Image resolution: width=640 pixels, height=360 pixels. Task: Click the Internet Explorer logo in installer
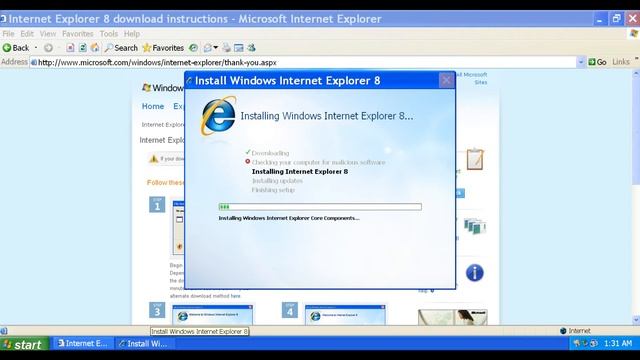tap(218, 116)
